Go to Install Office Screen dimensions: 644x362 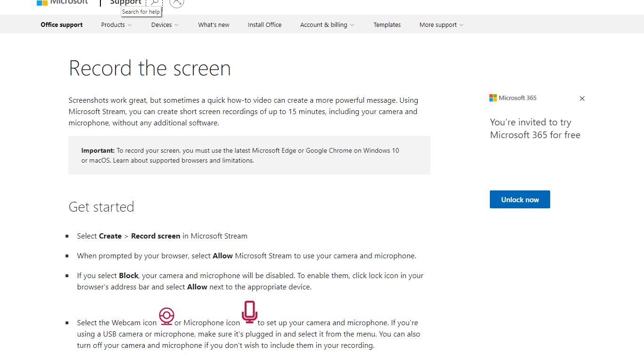(x=264, y=25)
